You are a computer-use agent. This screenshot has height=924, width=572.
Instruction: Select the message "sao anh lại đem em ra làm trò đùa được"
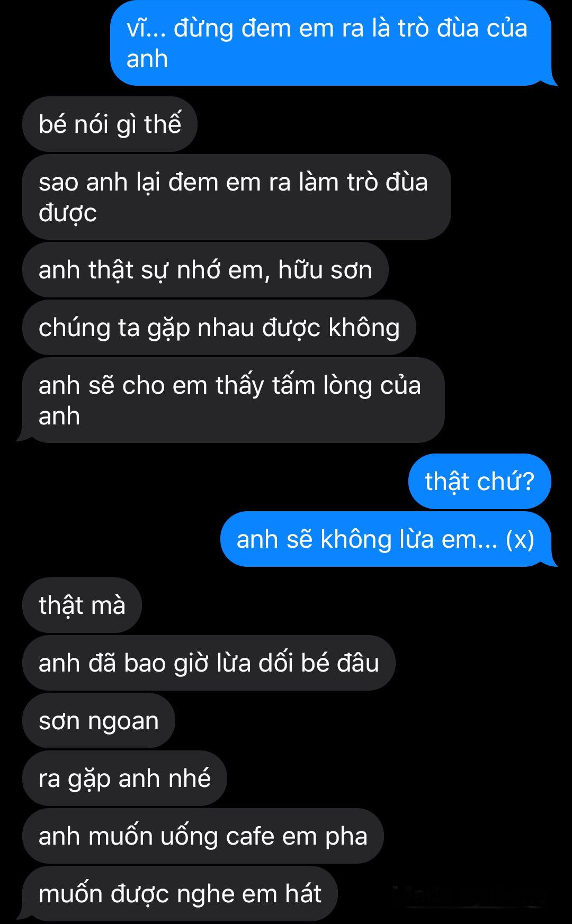click(x=236, y=197)
